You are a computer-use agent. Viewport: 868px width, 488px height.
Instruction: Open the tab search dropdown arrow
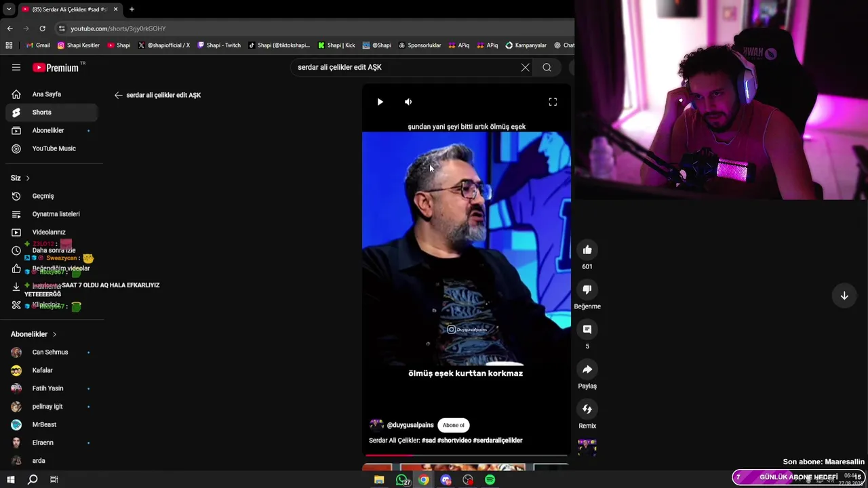[x=9, y=9]
